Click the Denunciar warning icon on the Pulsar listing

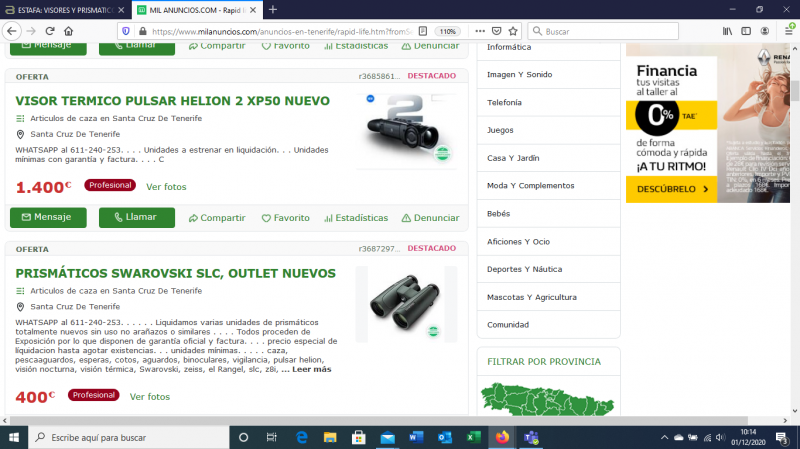[x=406, y=218]
